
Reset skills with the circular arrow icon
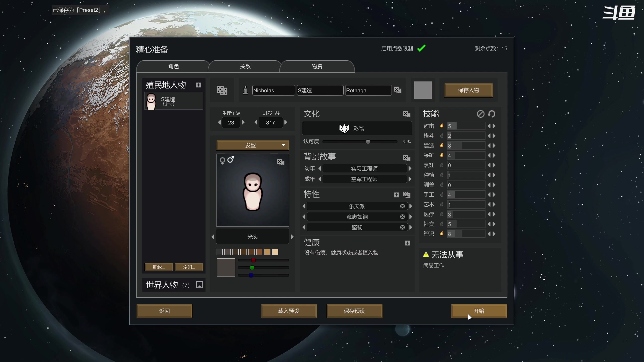tap(492, 114)
